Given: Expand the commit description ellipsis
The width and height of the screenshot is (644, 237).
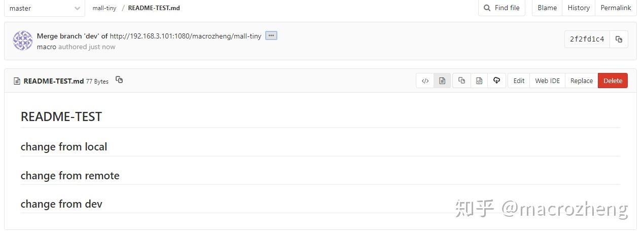Looking at the screenshot, I should 271,36.
